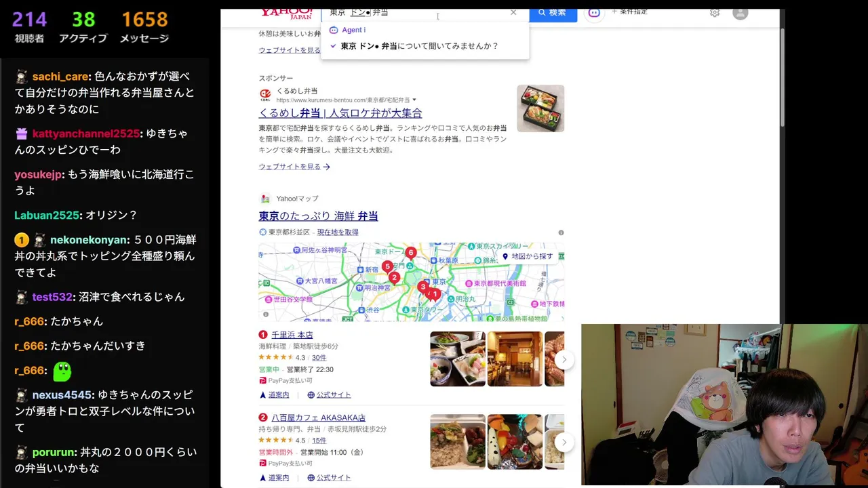
Task: Open the 条件指定 search conditions option
Action: [x=630, y=12]
